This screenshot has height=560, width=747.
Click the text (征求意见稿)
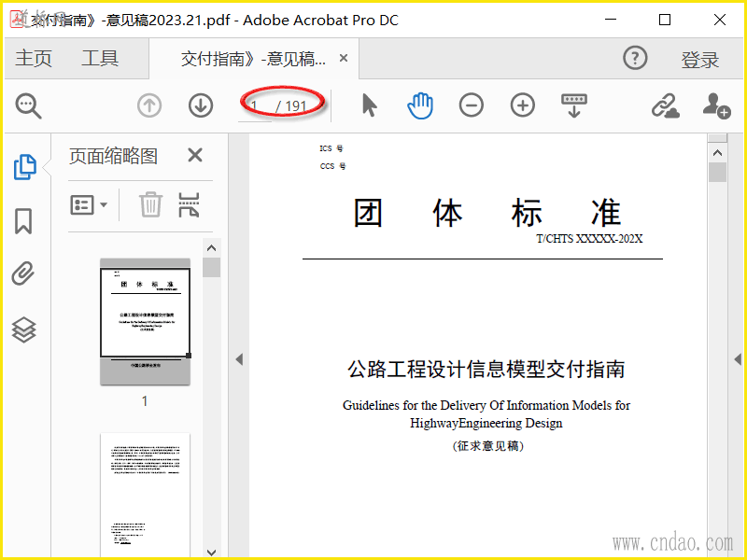coord(487,446)
